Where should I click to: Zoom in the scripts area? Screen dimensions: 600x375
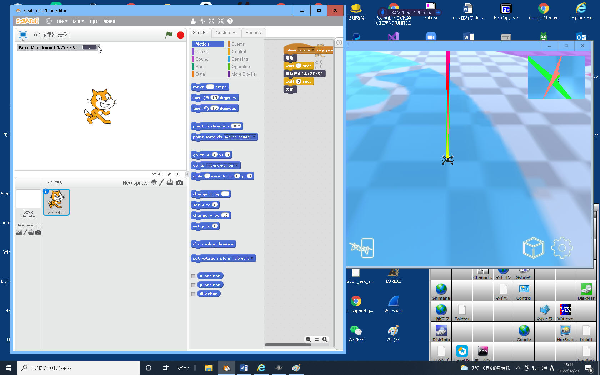[325, 339]
